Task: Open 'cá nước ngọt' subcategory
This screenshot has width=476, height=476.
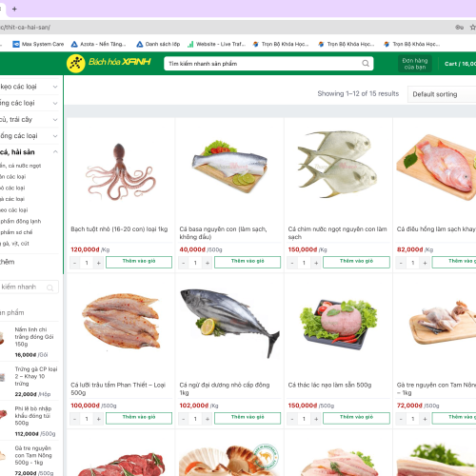Action: (x=21, y=166)
